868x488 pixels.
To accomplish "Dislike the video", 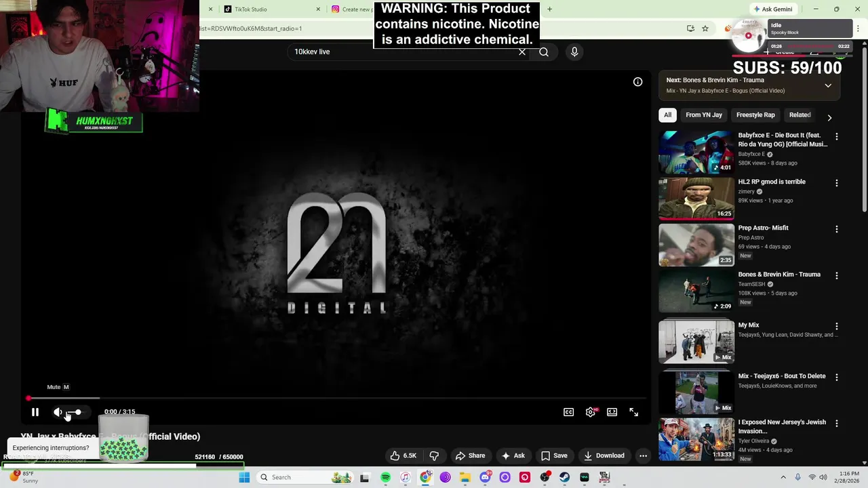I will point(435,455).
